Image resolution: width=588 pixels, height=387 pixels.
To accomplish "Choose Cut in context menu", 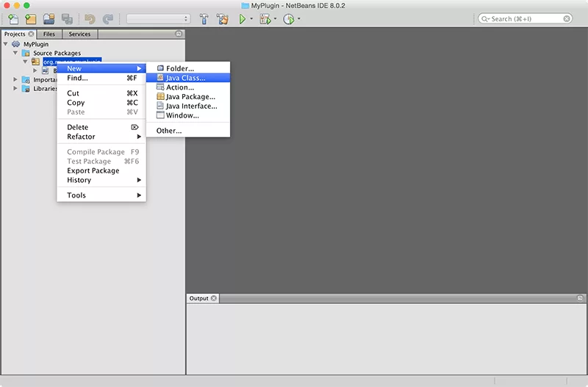I will click(x=101, y=93).
